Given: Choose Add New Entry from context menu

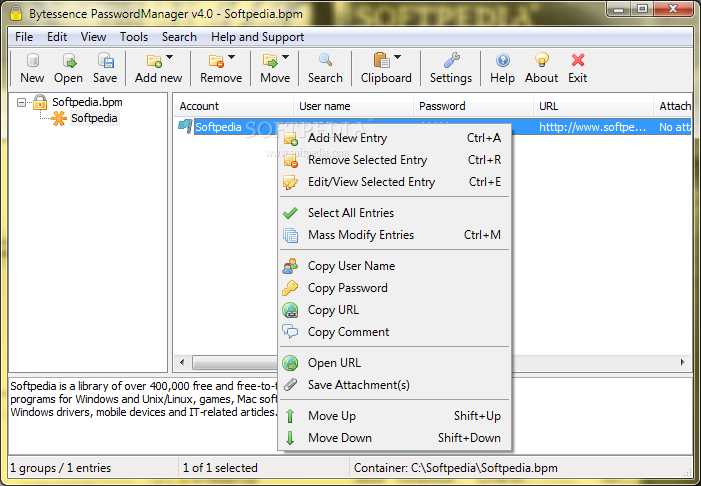Looking at the screenshot, I should (x=394, y=138).
